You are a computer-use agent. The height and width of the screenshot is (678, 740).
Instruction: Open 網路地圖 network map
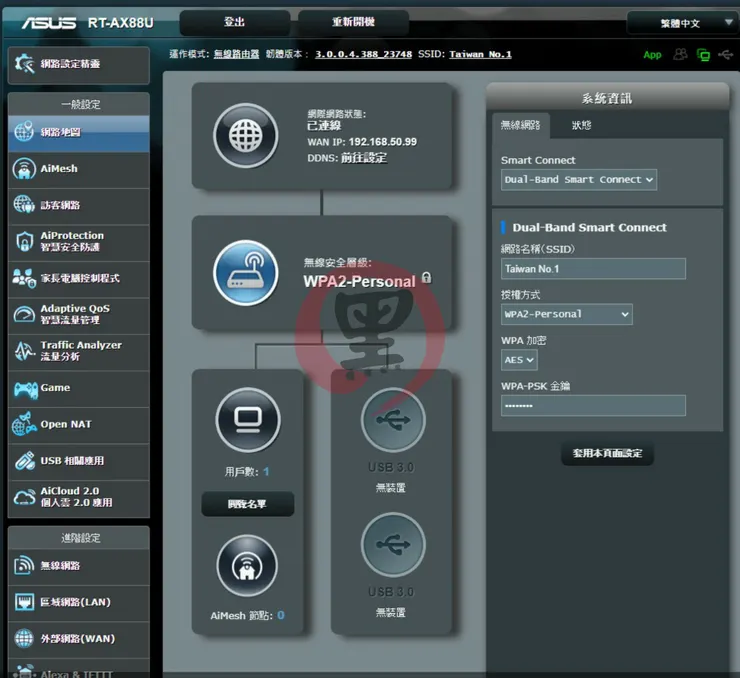pos(79,133)
